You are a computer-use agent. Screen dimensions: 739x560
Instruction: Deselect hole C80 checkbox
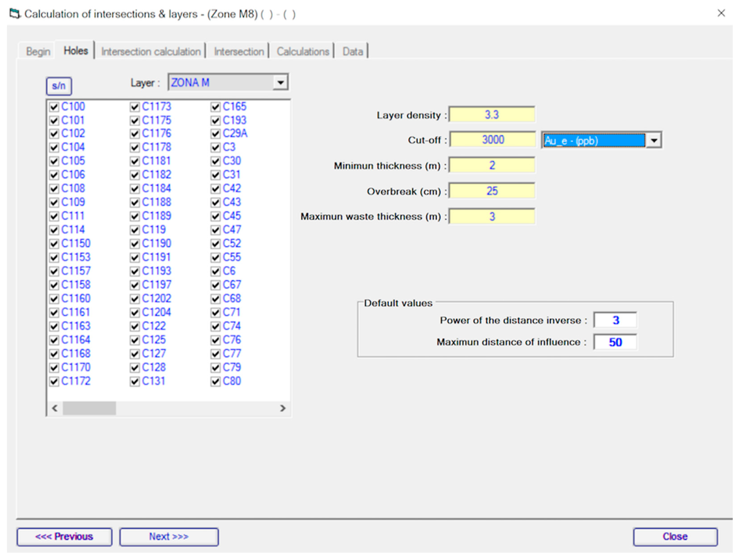215,381
